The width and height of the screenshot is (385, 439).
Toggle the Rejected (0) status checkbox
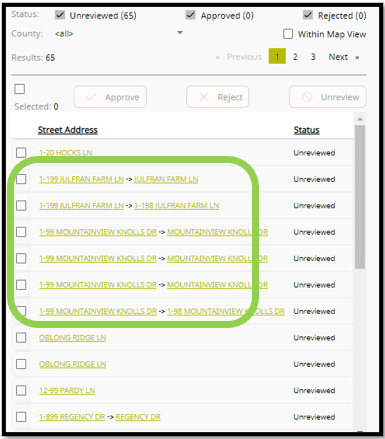tap(308, 15)
